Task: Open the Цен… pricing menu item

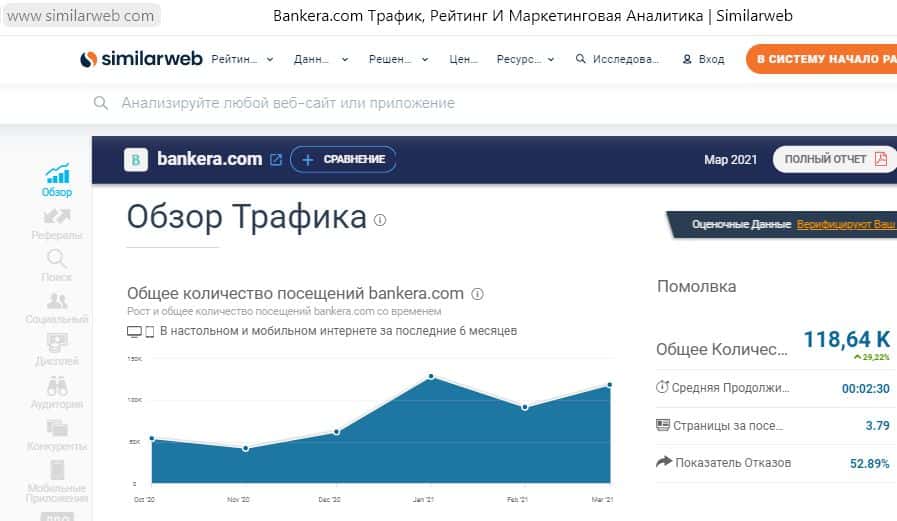Action: [463, 59]
